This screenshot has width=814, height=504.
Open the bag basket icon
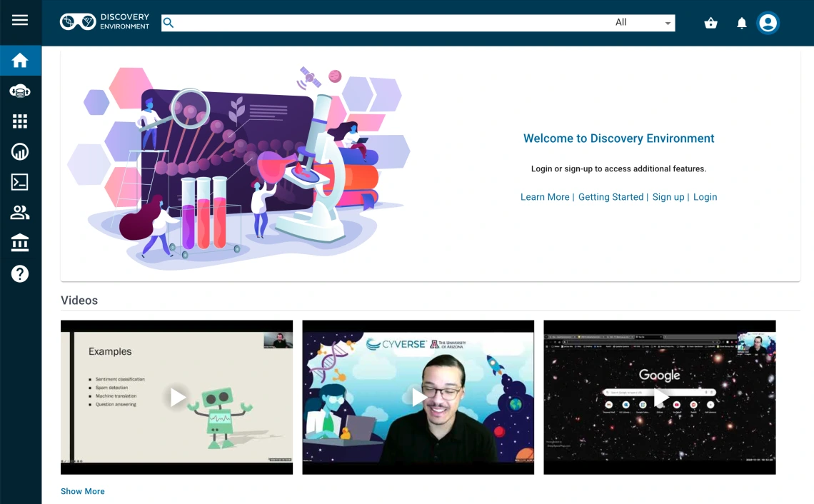point(710,23)
